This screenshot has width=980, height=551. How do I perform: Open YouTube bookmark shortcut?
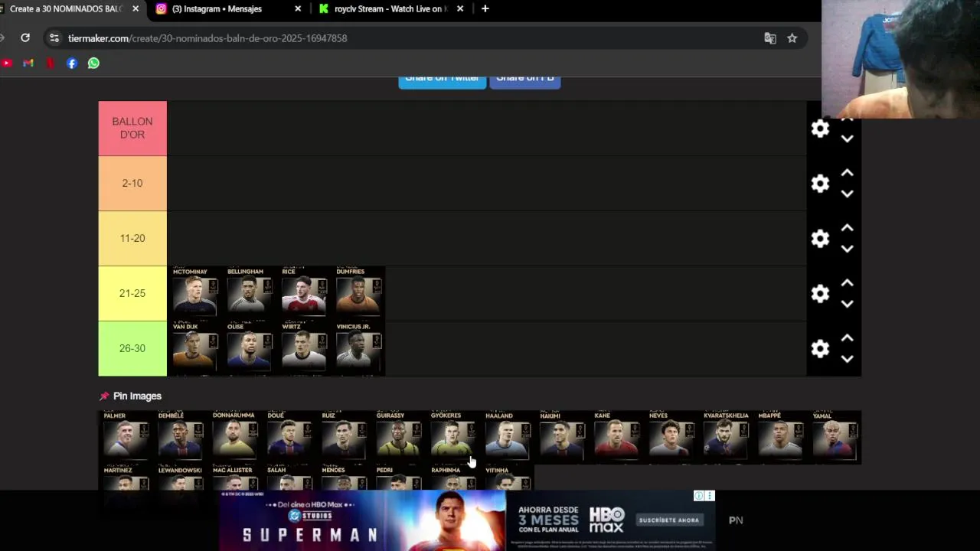(7, 64)
